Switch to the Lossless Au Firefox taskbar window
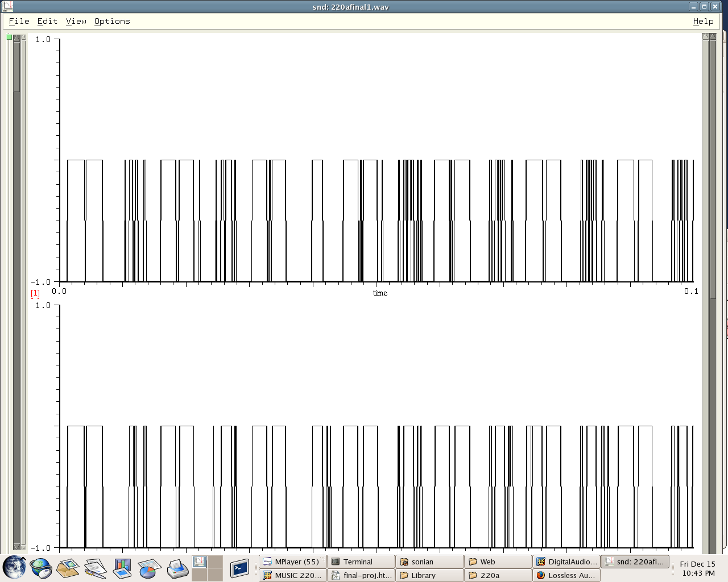This screenshot has height=582, width=728. [566, 575]
